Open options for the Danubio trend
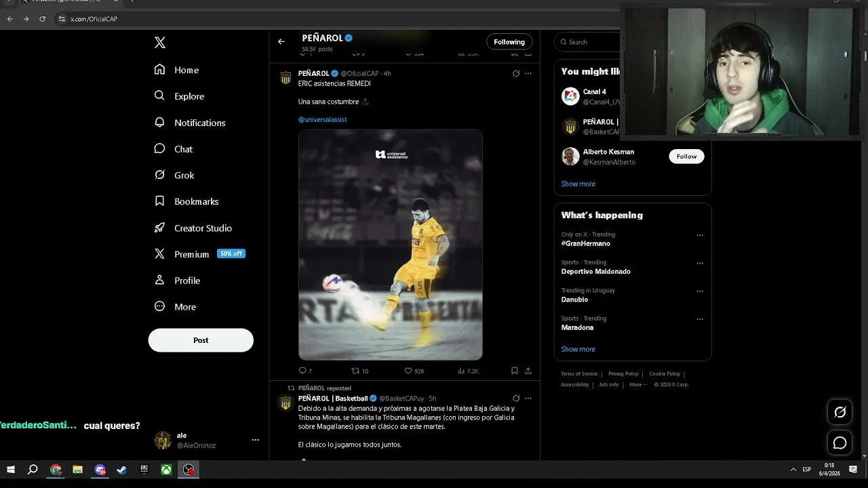Screen dimensions: 868x488 coord(700,291)
